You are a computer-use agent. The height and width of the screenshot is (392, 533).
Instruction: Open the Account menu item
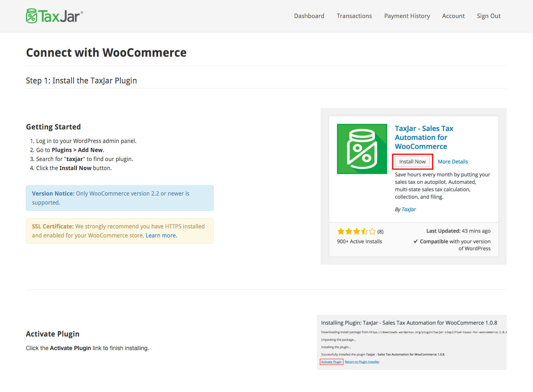(x=453, y=16)
